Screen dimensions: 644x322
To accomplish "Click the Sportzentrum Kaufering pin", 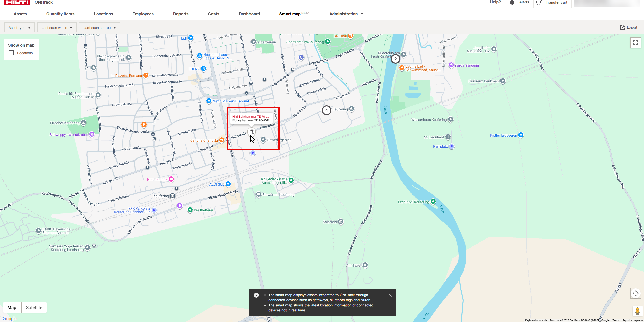I will [x=328, y=41].
